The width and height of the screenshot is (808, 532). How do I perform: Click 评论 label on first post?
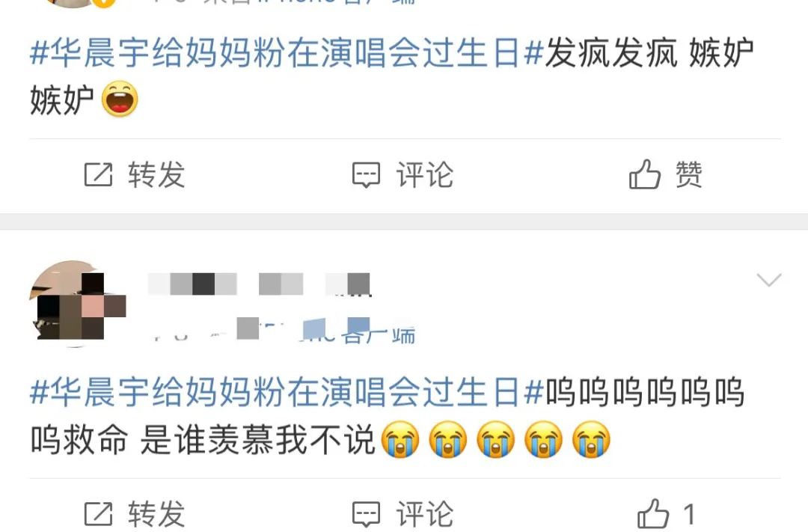point(425,175)
